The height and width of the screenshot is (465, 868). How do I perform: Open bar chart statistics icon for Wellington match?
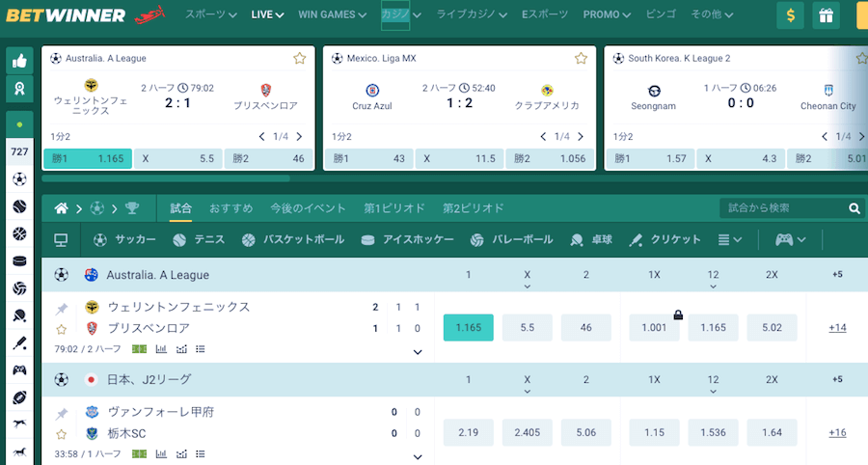161,349
